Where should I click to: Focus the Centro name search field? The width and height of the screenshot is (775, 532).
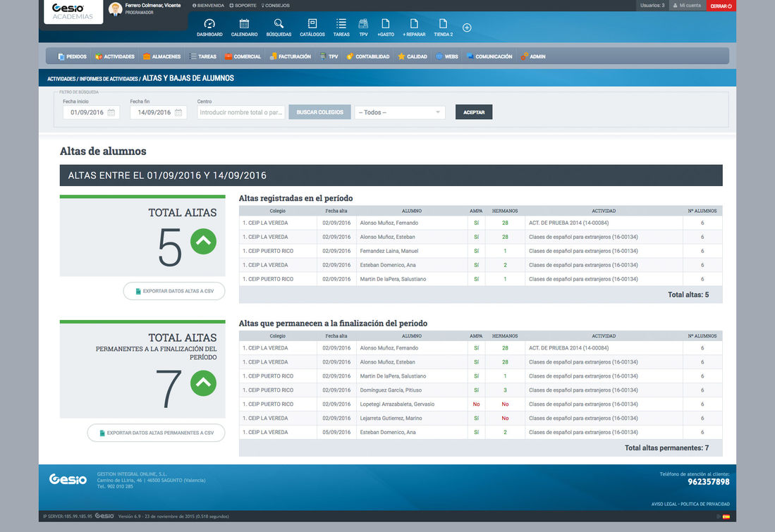[x=240, y=113]
